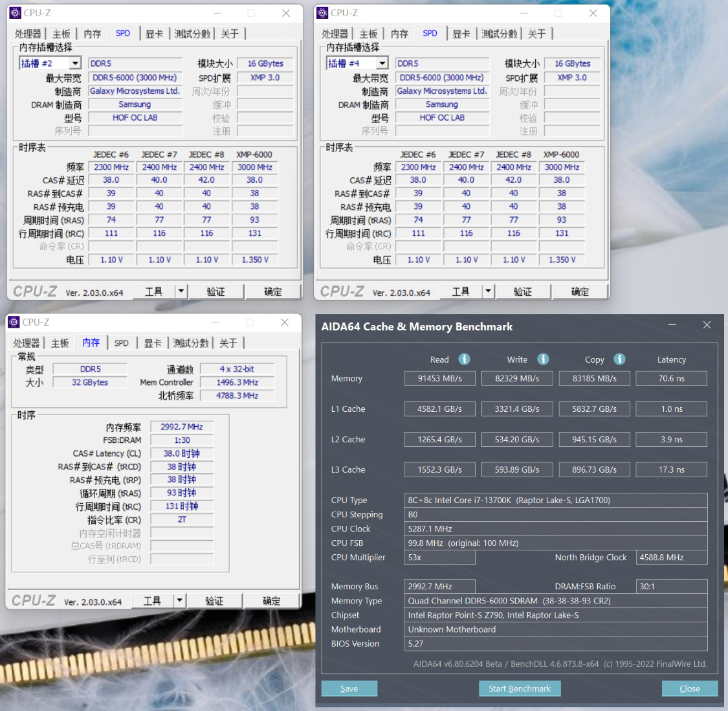
Task: Open SPD tab in bottom-left CPU-Z
Action: point(121,343)
